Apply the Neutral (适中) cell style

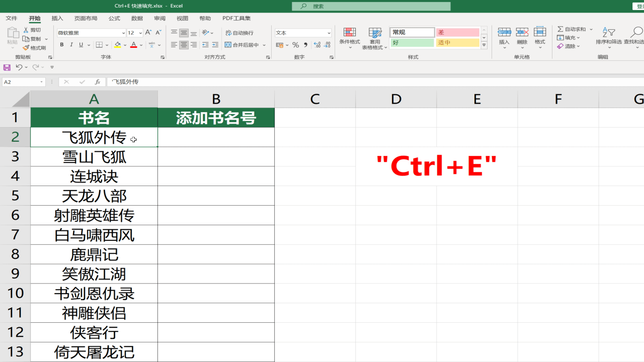click(x=457, y=43)
